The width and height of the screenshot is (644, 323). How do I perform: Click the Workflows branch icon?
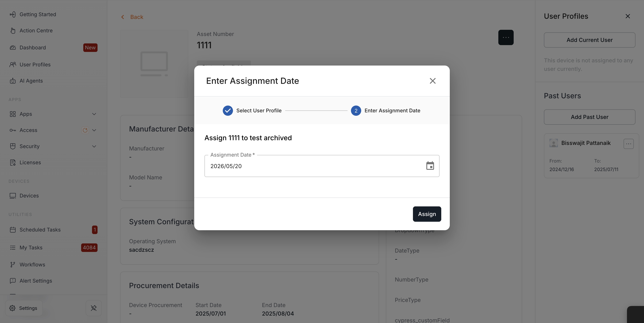coord(13,264)
